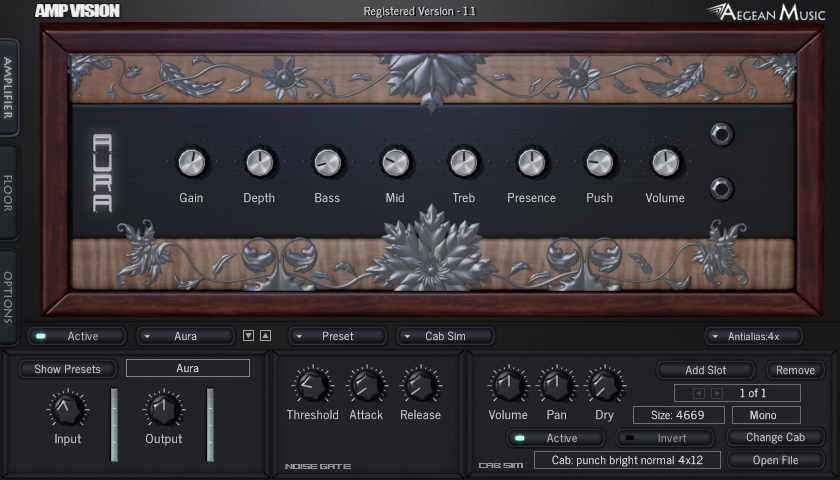Screen dimensions: 840x480
Task: Click the Add Slot button
Action: pyautogui.click(x=706, y=370)
